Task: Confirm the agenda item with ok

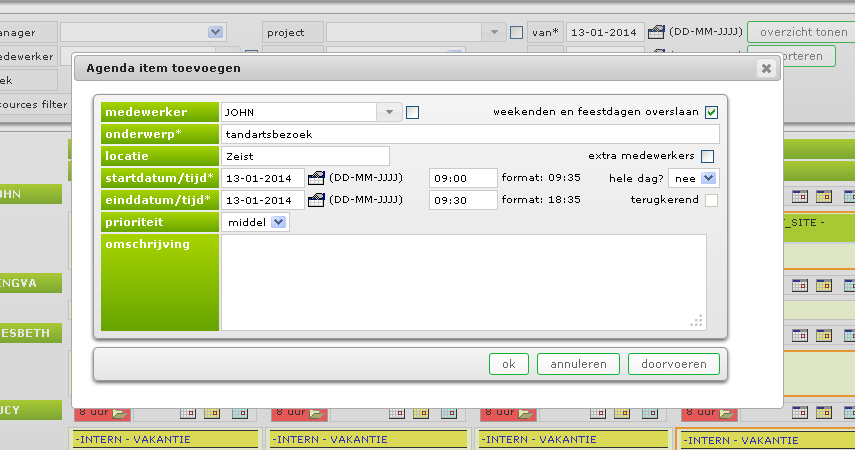Action: pos(509,364)
